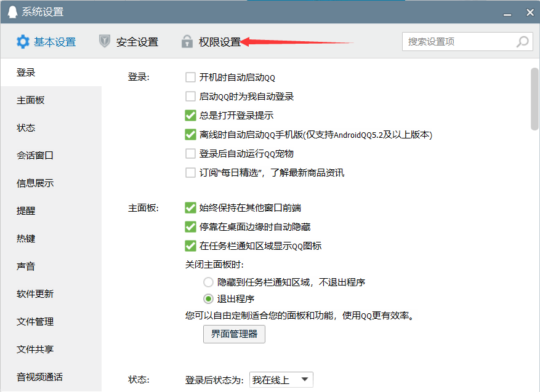Image resolution: width=540 pixels, height=392 pixels.
Task: Uncheck 总是打开登录提示
Action: (190, 115)
